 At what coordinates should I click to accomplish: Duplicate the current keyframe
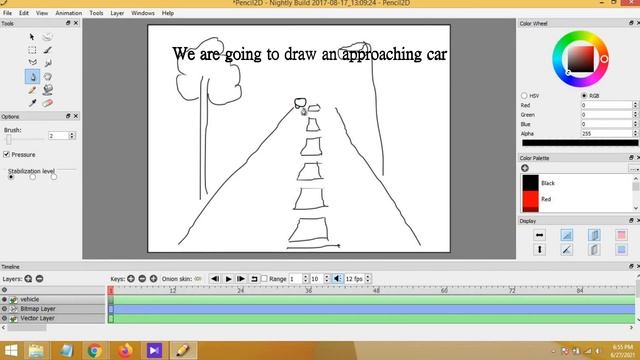(x=153, y=279)
